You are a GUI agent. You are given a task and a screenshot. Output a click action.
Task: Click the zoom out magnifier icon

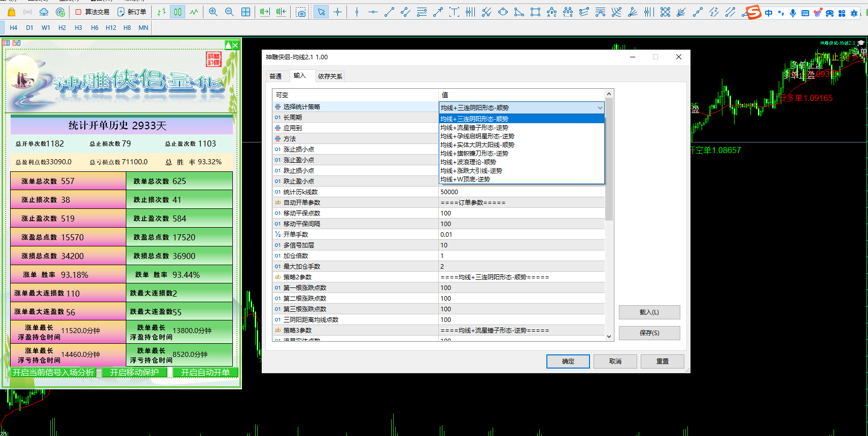[229, 12]
